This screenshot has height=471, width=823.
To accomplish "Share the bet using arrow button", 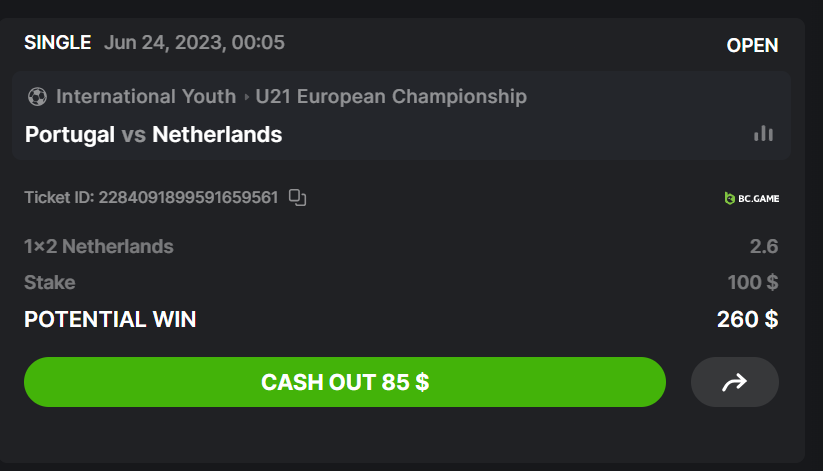I will (x=734, y=382).
